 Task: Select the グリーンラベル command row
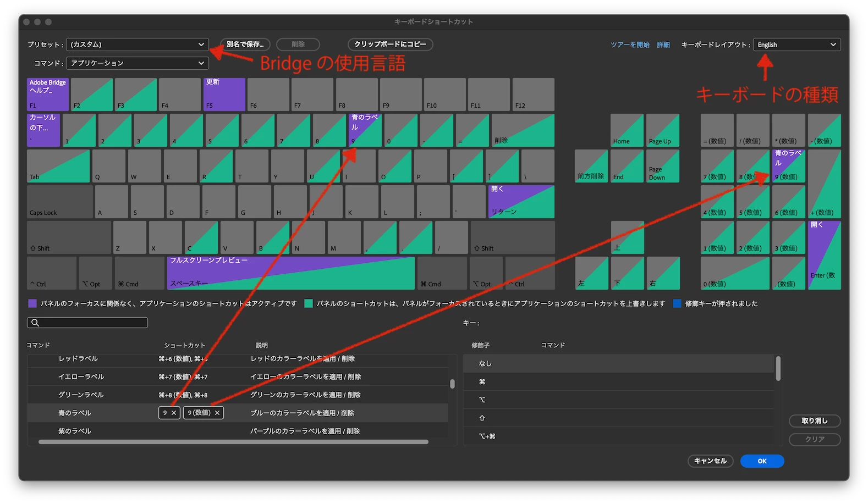pos(238,395)
